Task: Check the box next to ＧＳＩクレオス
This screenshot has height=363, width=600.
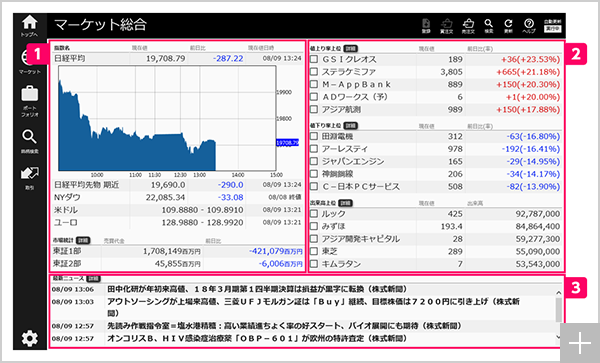Action: (x=314, y=59)
